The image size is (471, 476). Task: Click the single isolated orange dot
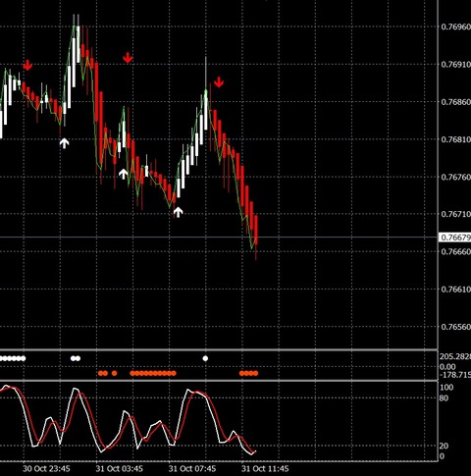pos(114,373)
